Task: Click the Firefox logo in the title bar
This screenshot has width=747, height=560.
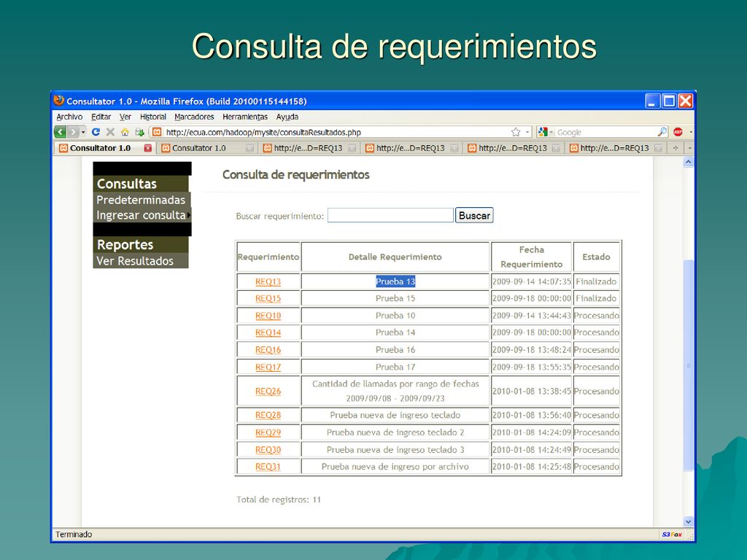Action: pos(59,101)
